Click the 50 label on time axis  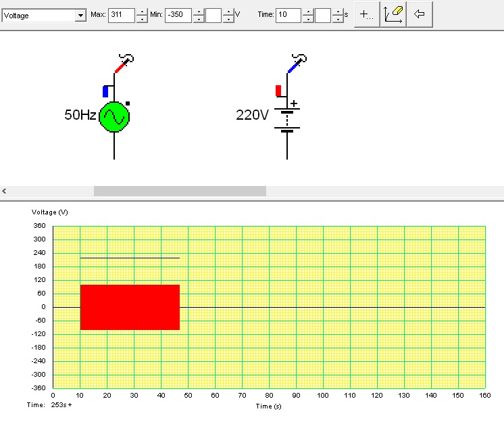(x=188, y=396)
